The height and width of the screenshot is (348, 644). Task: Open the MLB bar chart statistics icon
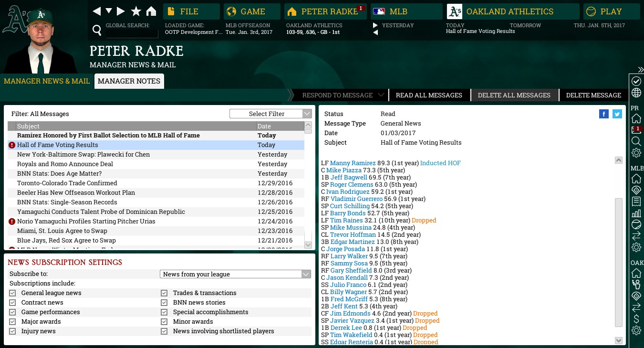point(636,213)
